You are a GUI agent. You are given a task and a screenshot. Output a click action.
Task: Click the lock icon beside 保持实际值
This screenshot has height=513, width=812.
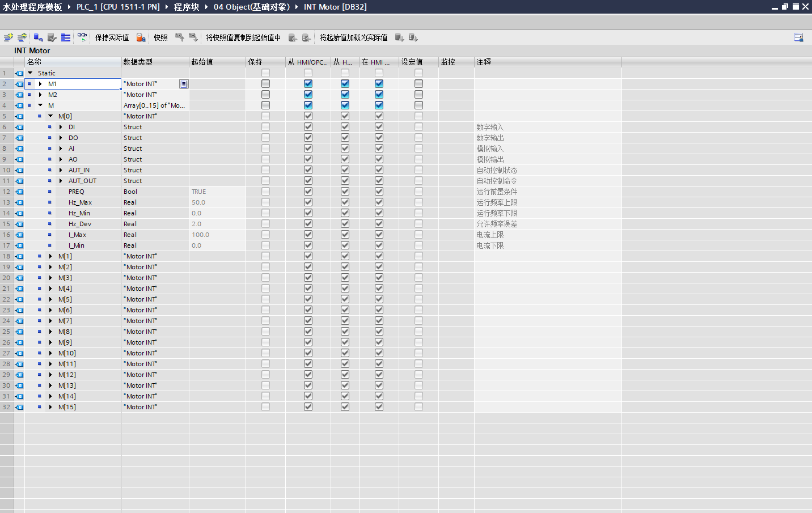click(142, 37)
